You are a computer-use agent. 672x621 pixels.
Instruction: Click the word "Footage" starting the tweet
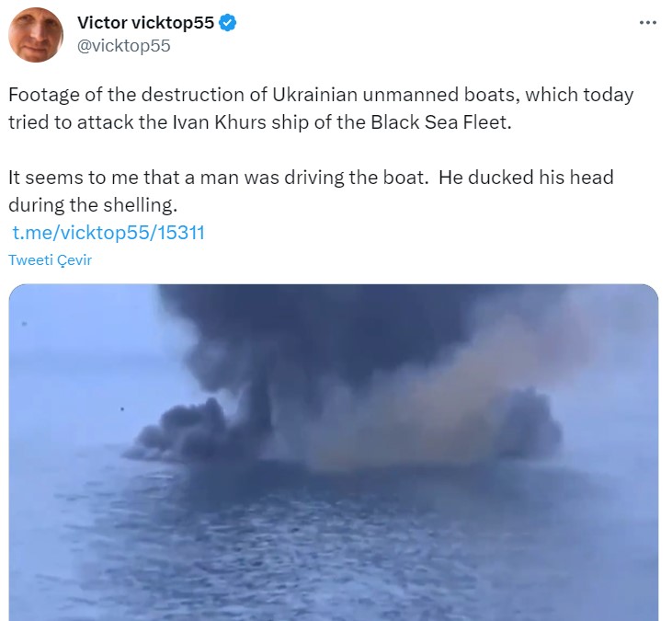click(x=44, y=95)
